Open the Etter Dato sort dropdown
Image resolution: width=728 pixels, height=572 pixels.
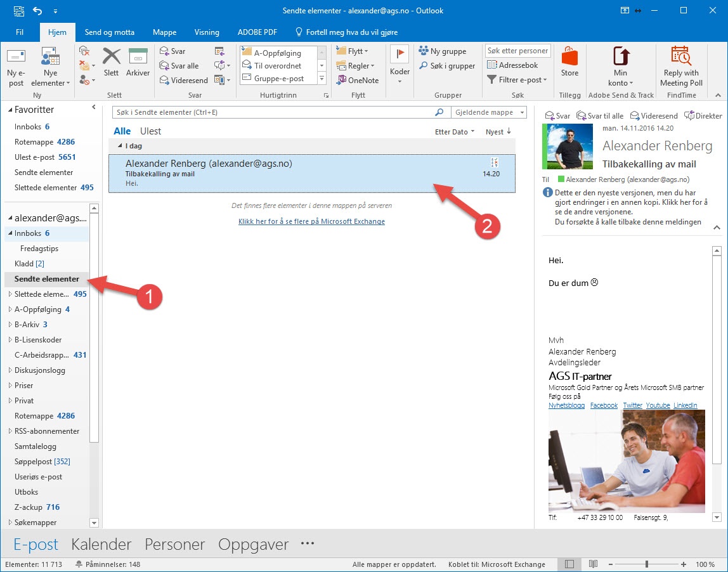tap(454, 132)
